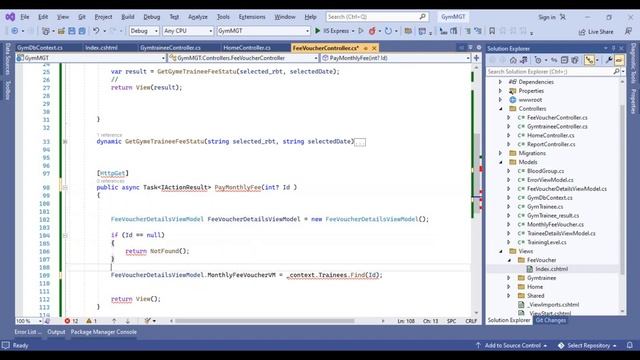Open the Package Manager Console

click(x=104, y=332)
